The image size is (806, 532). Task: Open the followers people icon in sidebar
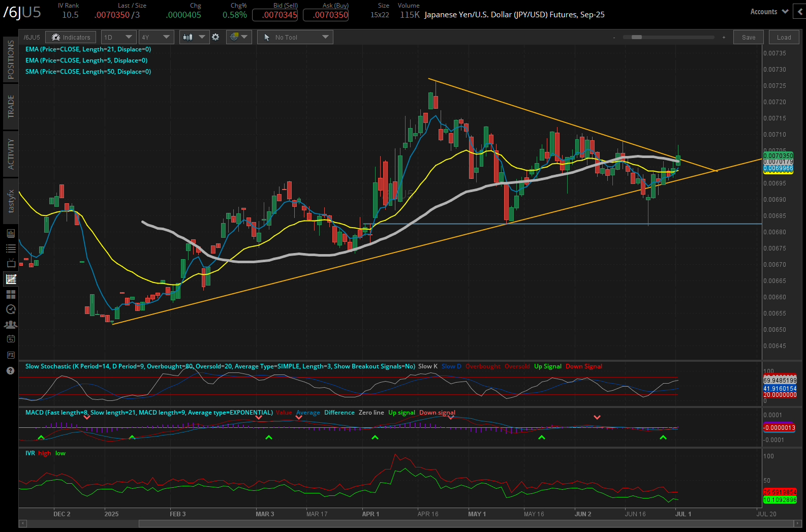(11, 324)
